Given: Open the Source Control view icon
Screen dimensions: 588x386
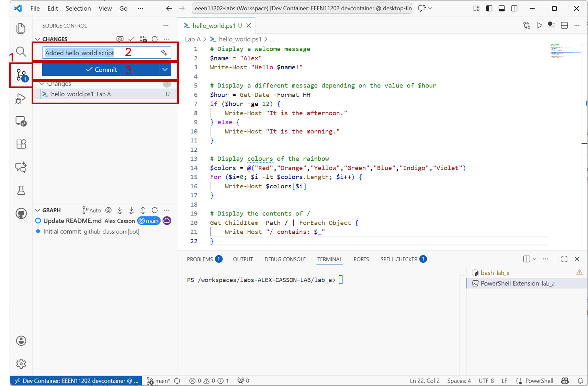Looking at the screenshot, I should point(21,74).
